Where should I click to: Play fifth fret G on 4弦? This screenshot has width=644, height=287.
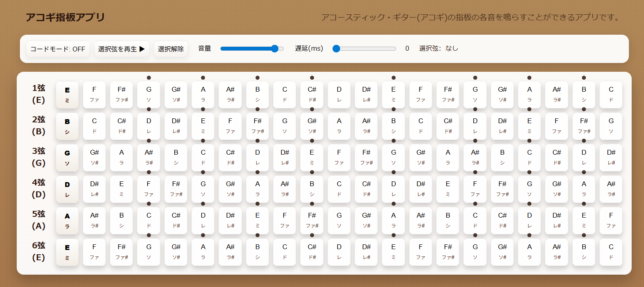pos(203,189)
